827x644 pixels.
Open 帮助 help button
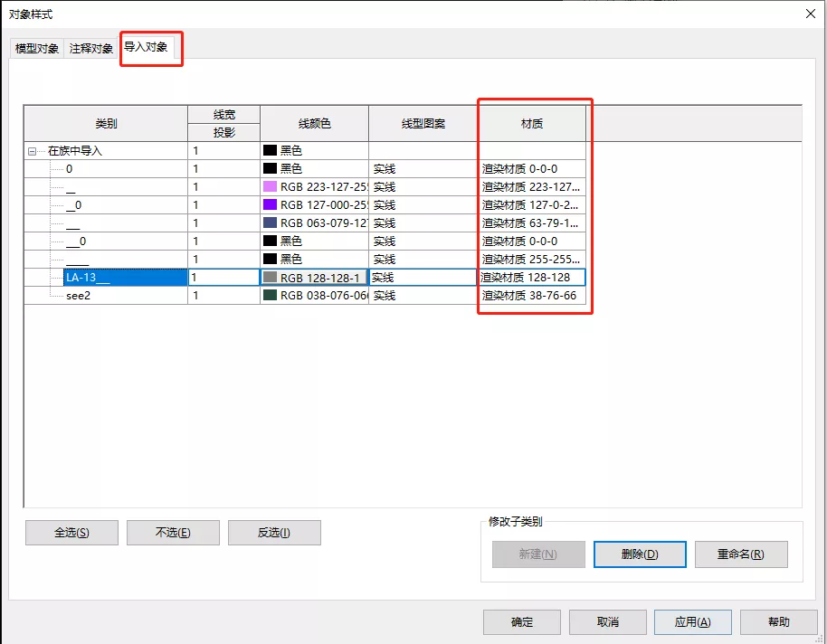778,622
